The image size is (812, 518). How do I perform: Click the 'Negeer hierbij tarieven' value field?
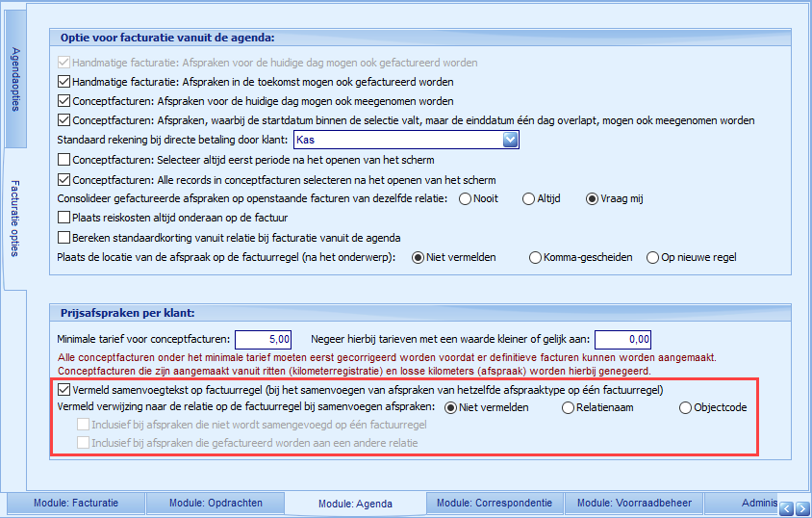[622, 339]
